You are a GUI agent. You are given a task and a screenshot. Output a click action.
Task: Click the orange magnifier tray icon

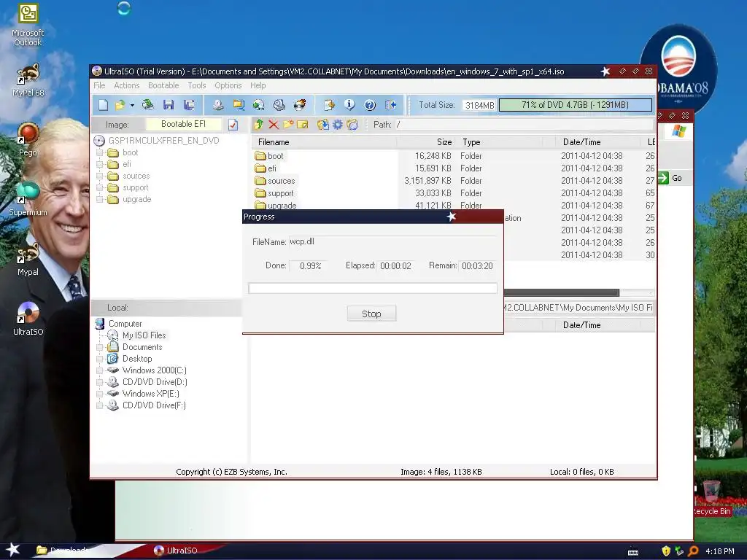694,551
